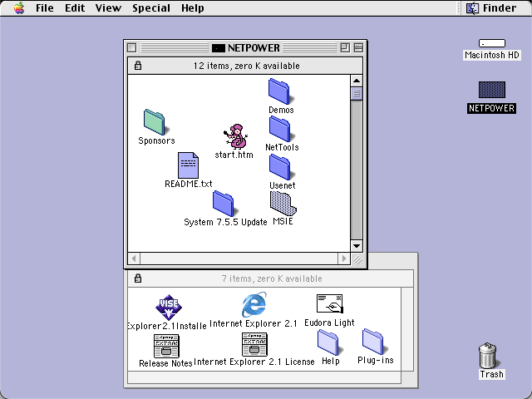Click the up scroll arrow in NETPOWER window

pyautogui.click(x=357, y=81)
